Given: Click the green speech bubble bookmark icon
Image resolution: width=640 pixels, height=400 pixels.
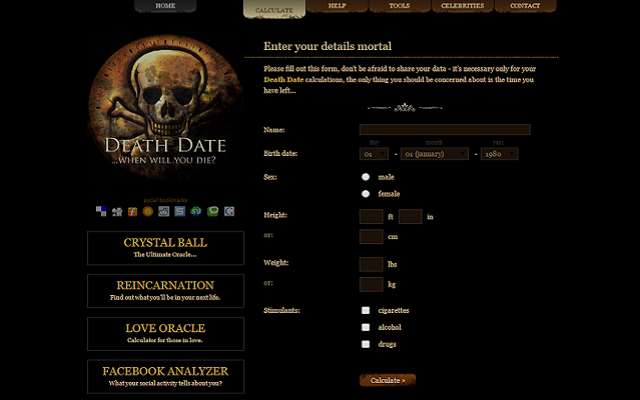Looking at the screenshot, I should (x=213, y=211).
